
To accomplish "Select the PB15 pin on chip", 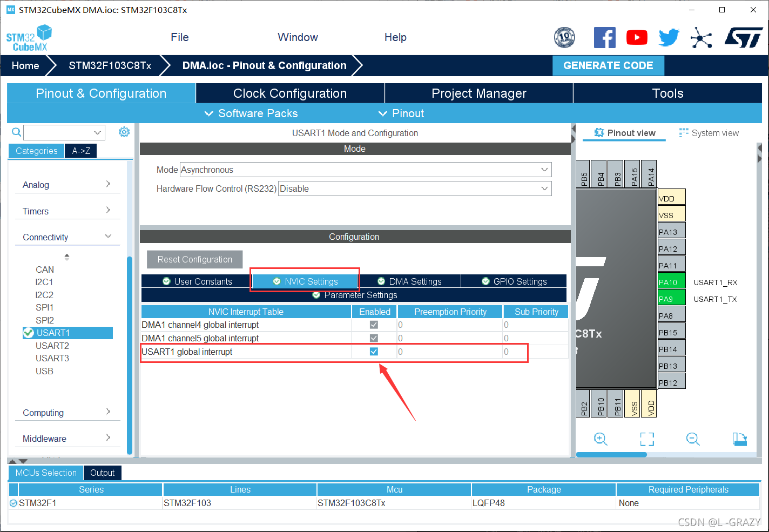I will 672,332.
